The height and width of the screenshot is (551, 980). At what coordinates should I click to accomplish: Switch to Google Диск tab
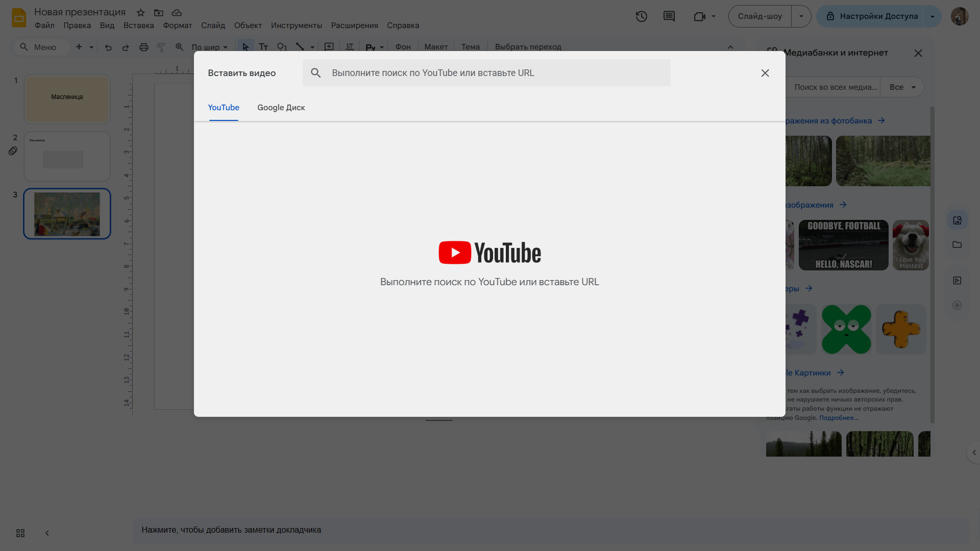[281, 108]
